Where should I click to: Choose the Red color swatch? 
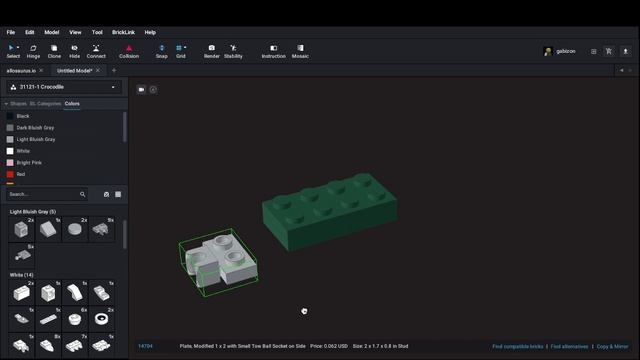click(10, 174)
